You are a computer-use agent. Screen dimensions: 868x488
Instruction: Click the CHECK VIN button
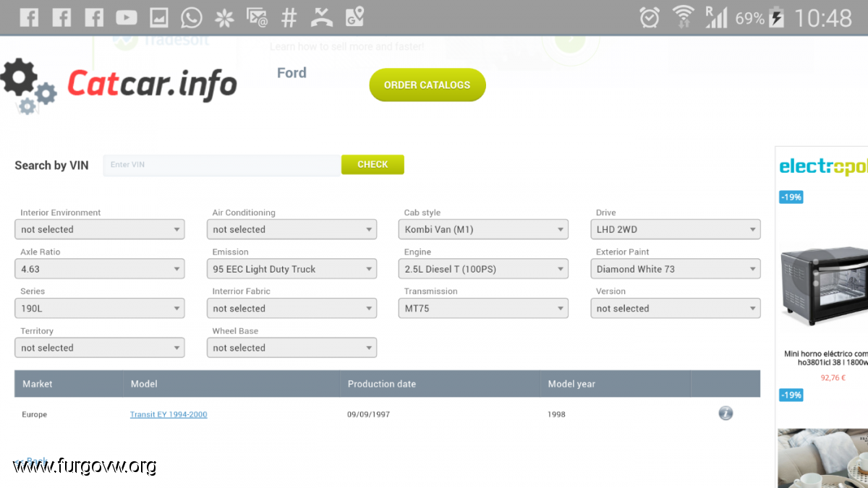373,164
